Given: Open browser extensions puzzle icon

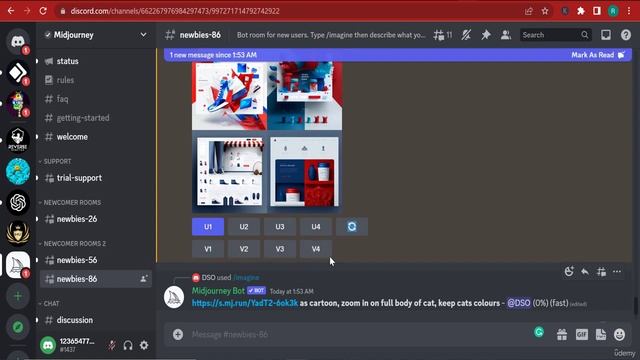Looking at the screenshot, I should (x=581, y=11).
